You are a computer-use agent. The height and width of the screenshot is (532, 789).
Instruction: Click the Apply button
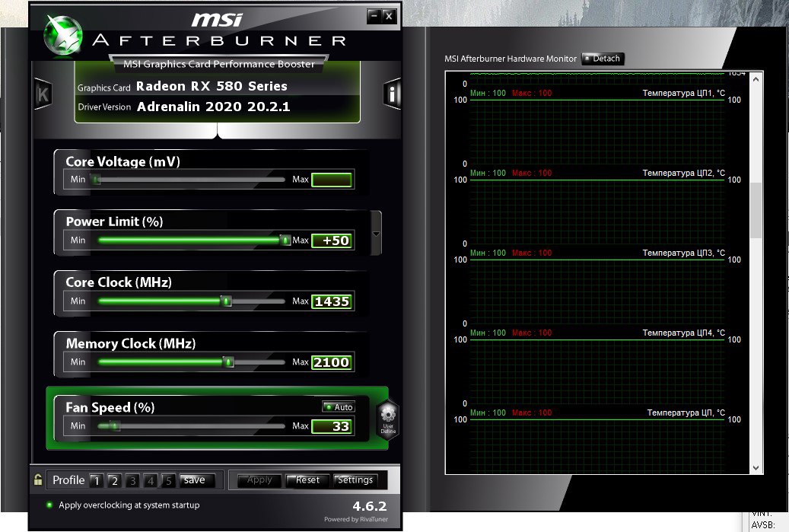tap(259, 480)
